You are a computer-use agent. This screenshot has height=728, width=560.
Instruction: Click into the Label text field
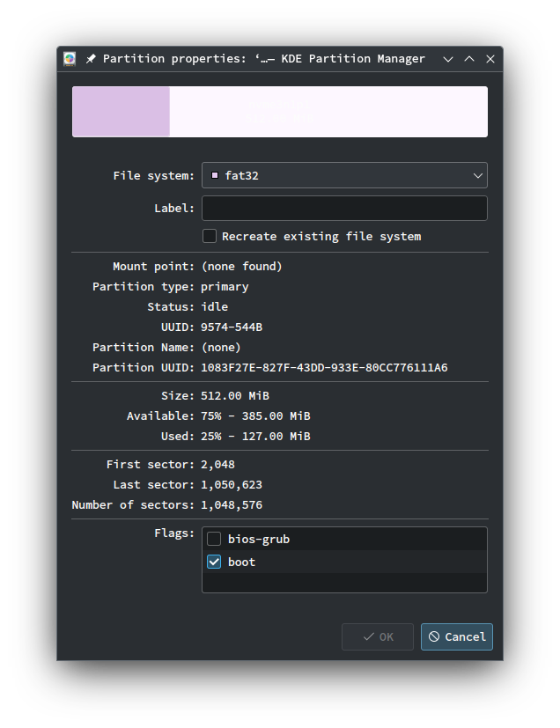click(344, 208)
